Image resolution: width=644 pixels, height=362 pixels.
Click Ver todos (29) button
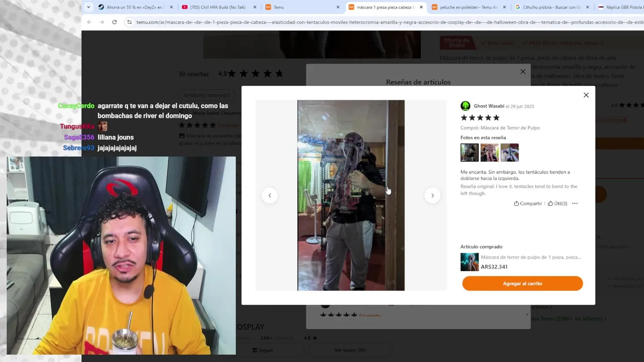coord(350,350)
